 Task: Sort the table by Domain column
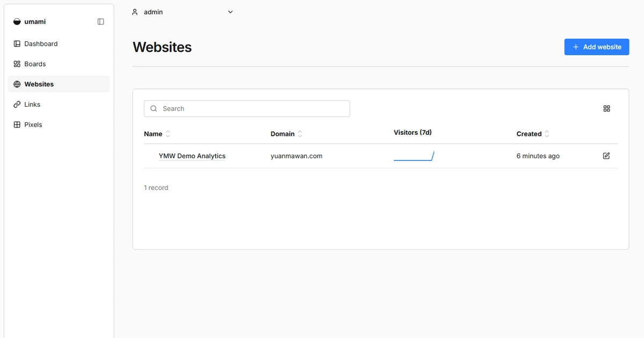(x=287, y=134)
